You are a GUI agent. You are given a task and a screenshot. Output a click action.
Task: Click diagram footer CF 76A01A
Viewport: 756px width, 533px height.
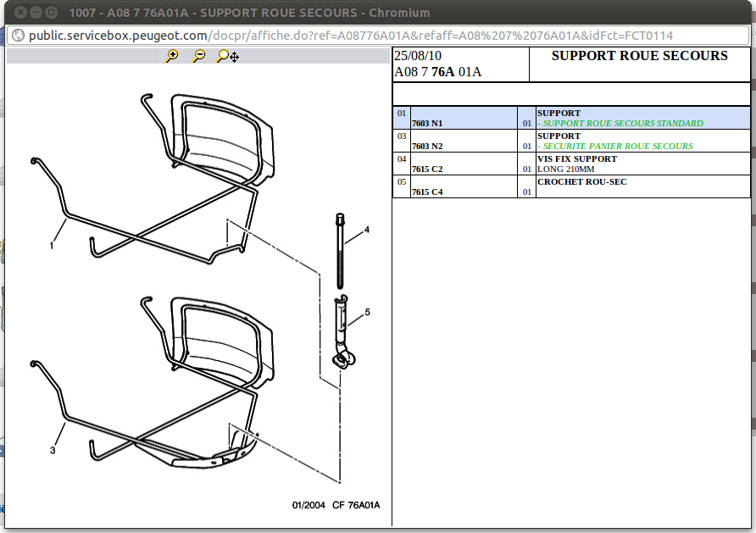click(356, 505)
